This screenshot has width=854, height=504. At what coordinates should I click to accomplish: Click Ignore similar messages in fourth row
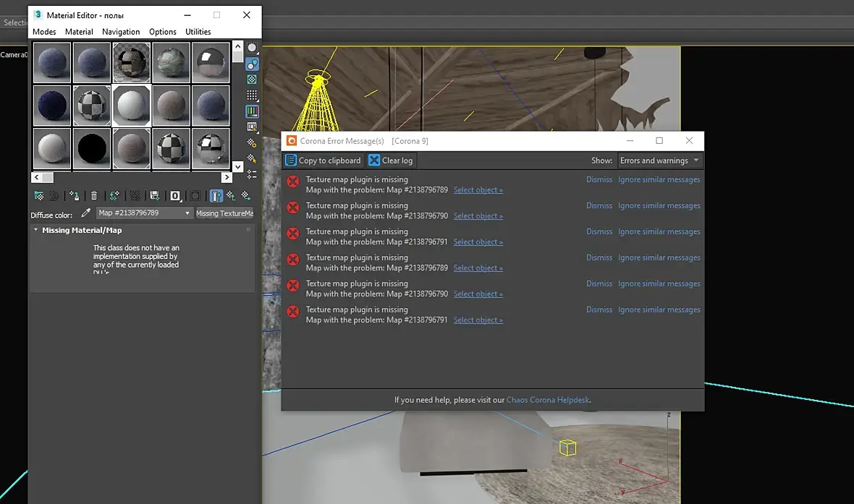659,258
